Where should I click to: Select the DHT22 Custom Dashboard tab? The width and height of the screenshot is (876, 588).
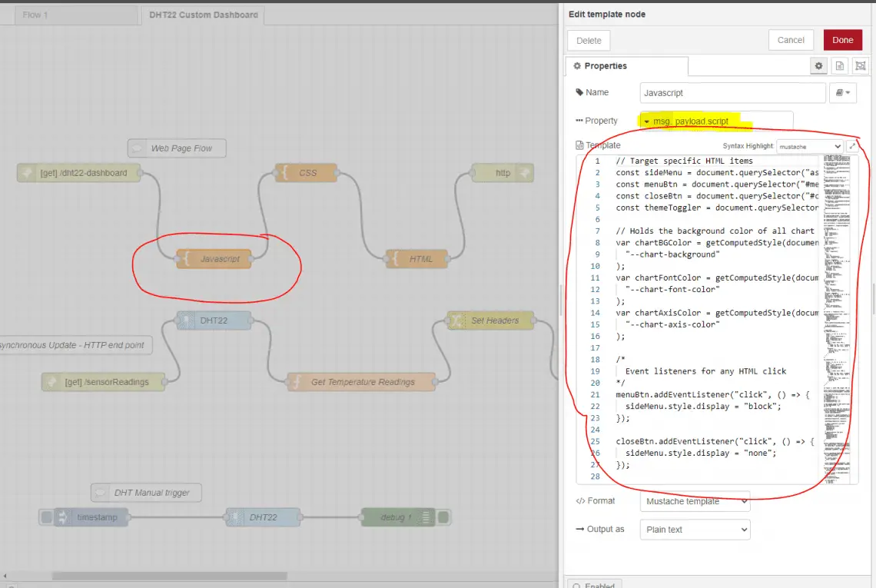point(202,15)
